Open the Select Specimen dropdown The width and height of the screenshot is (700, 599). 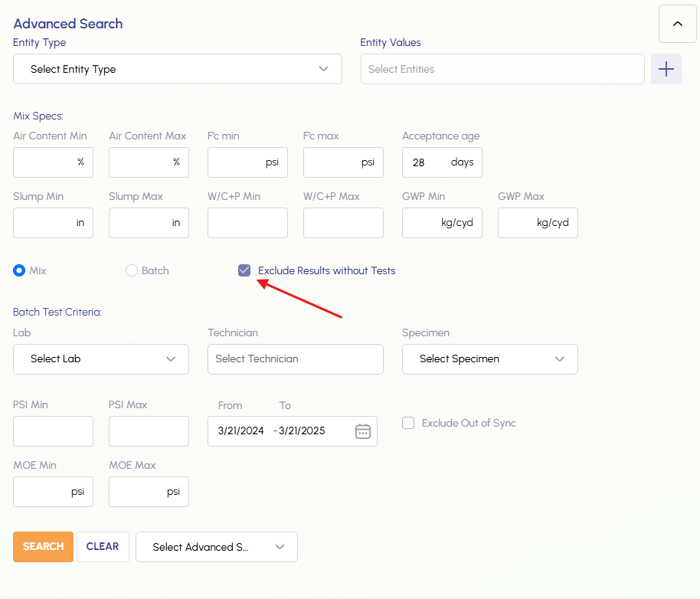tap(490, 359)
